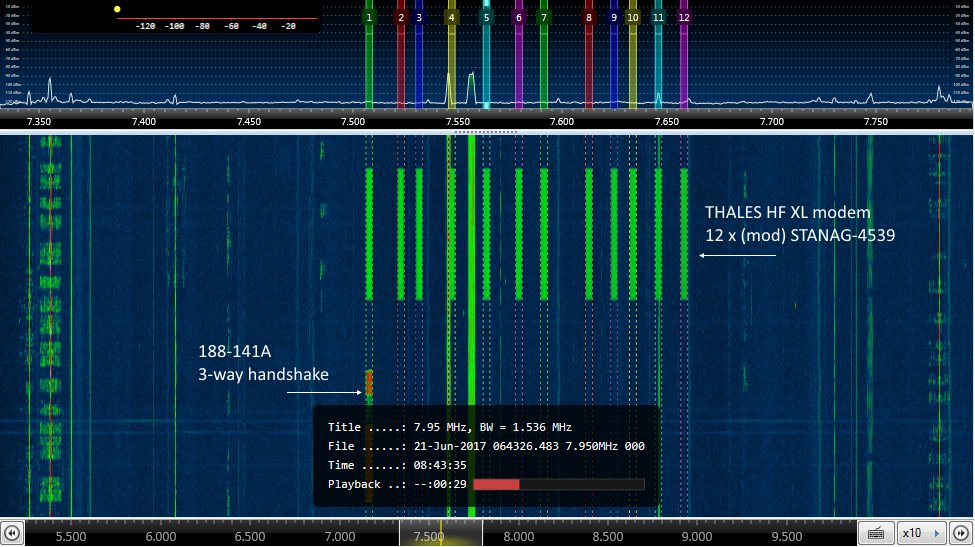
Task: Click 9.000 on the bottom band bar
Action: [x=696, y=536]
